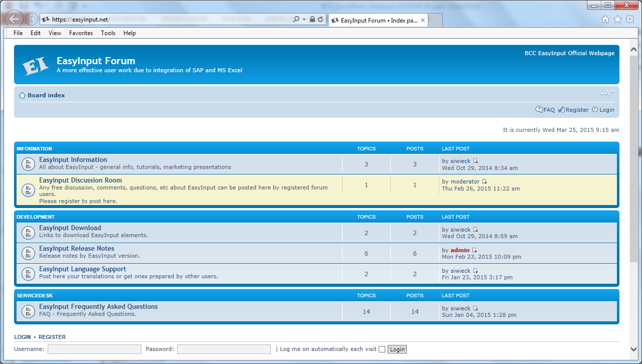Open the DEVELOPMENT category header link
642x364 pixels.
(x=36, y=217)
